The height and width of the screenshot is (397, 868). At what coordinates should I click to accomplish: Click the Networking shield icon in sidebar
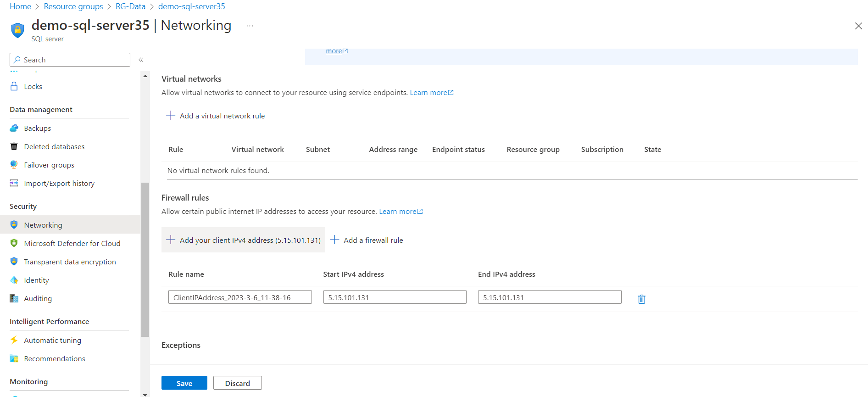coord(14,225)
